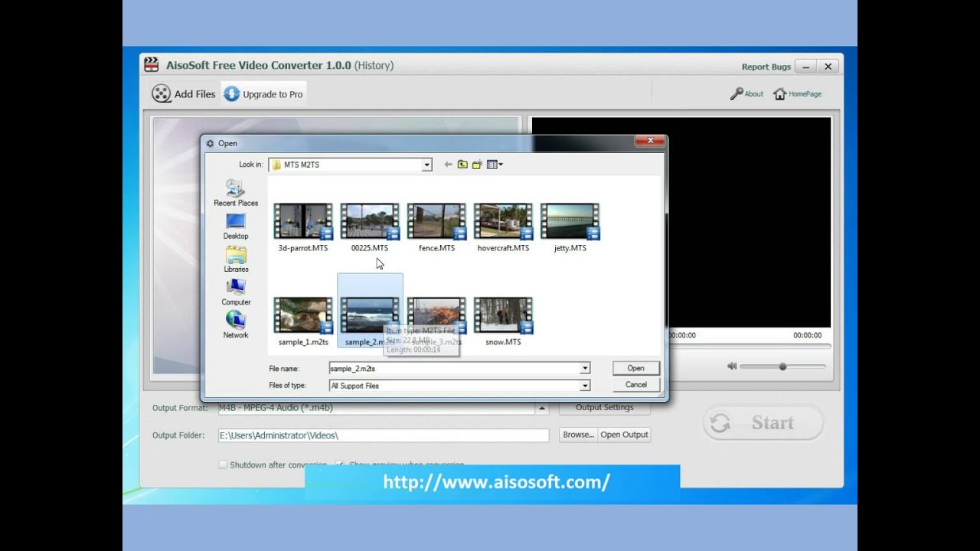Open the Output Settings button
The height and width of the screenshot is (551, 980).
[x=604, y=408]
